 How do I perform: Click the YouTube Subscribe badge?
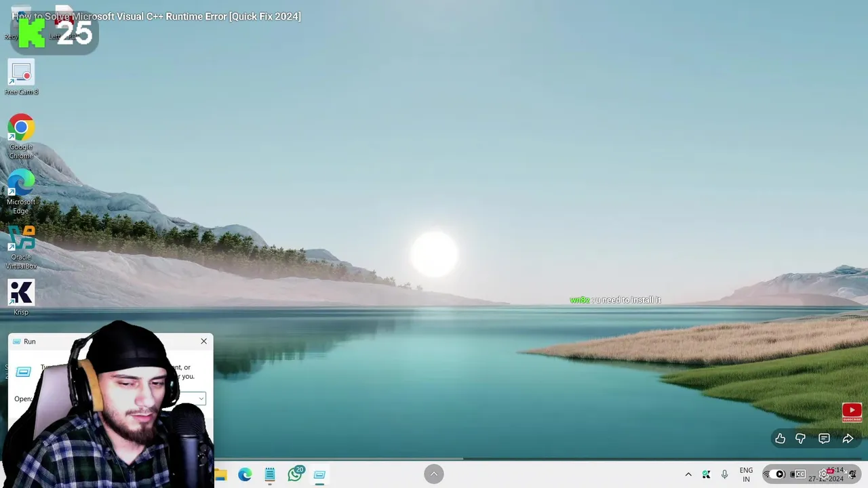point(852,412)
